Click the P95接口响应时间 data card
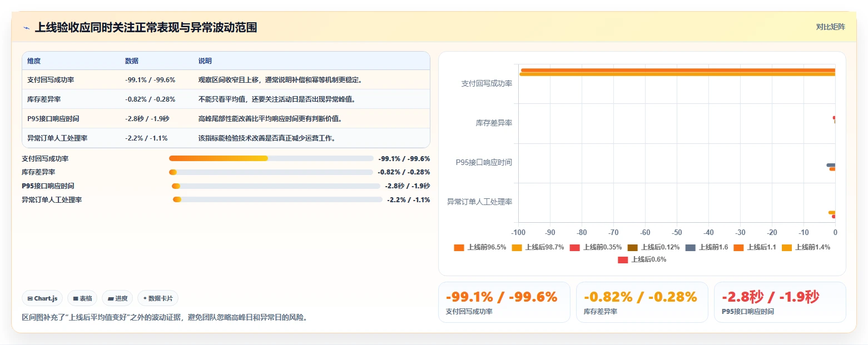 click(780, 302)
